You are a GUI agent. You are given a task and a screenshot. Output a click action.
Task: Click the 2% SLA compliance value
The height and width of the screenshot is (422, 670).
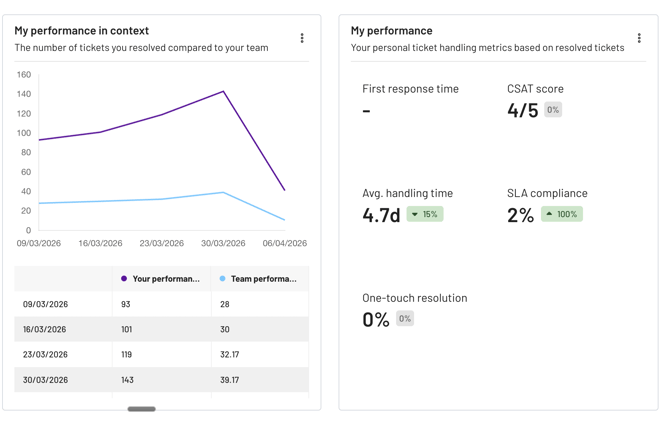[x=520, y=215]
